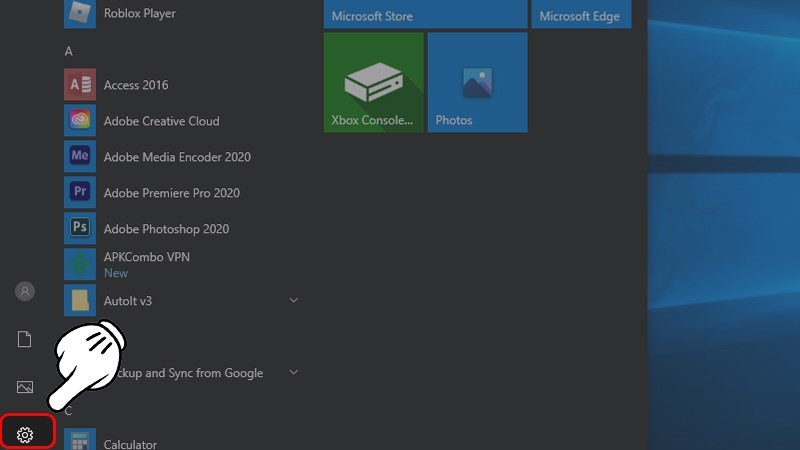Click the letter A section header
800x450 pixels.
[x=69, y=50]
